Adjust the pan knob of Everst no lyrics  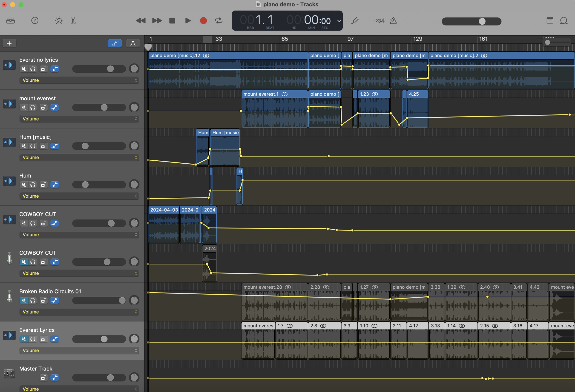click(x=134, y=69)
